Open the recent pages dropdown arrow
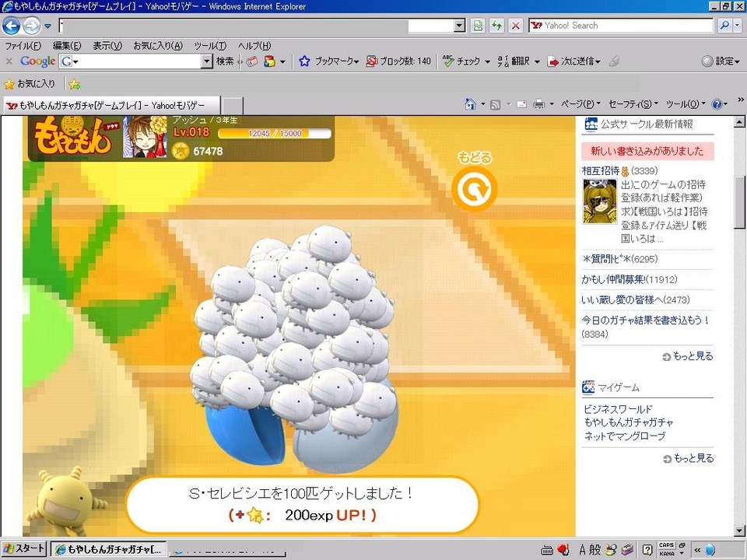The image size is (747, 560). 47,26
